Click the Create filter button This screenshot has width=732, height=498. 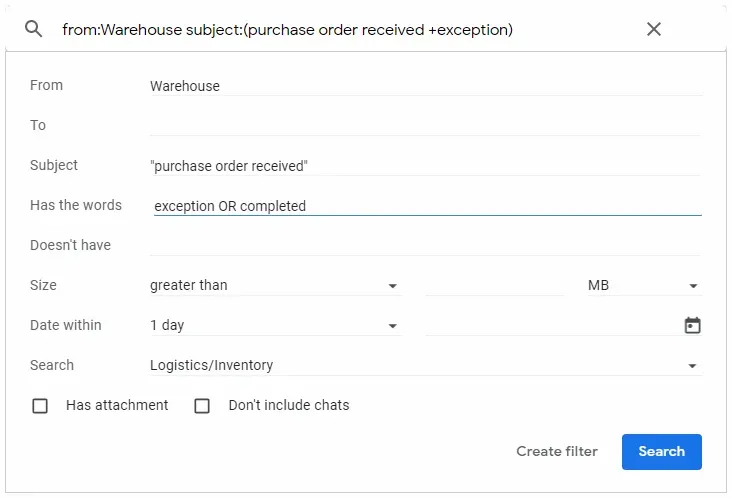click(556, 451)
